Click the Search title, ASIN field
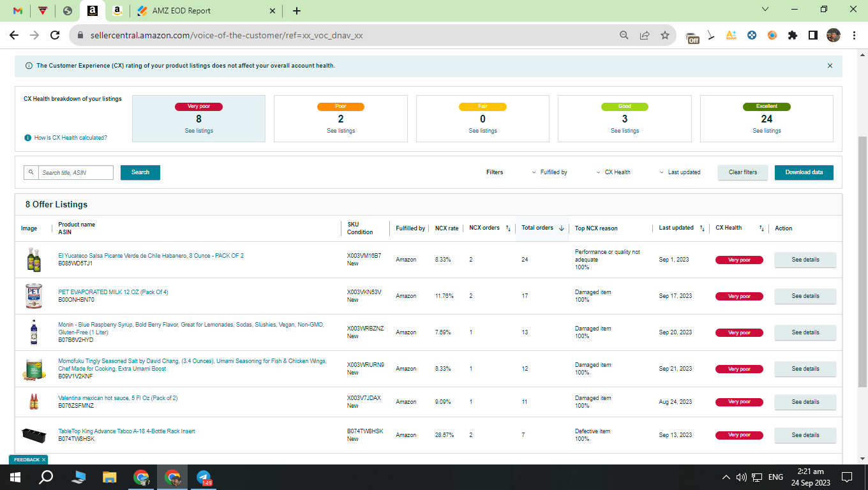The height and width of the screenshot is (490, 868). click(75, 172)
